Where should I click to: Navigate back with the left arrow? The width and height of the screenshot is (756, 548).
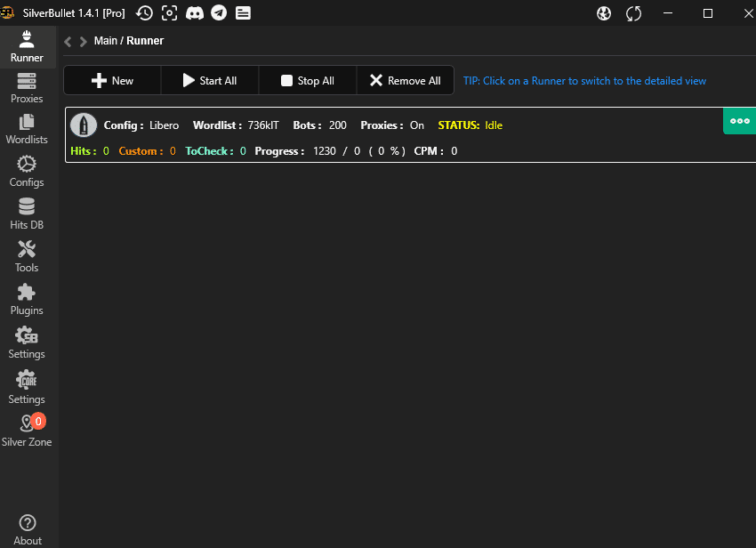tap(68, 42)
